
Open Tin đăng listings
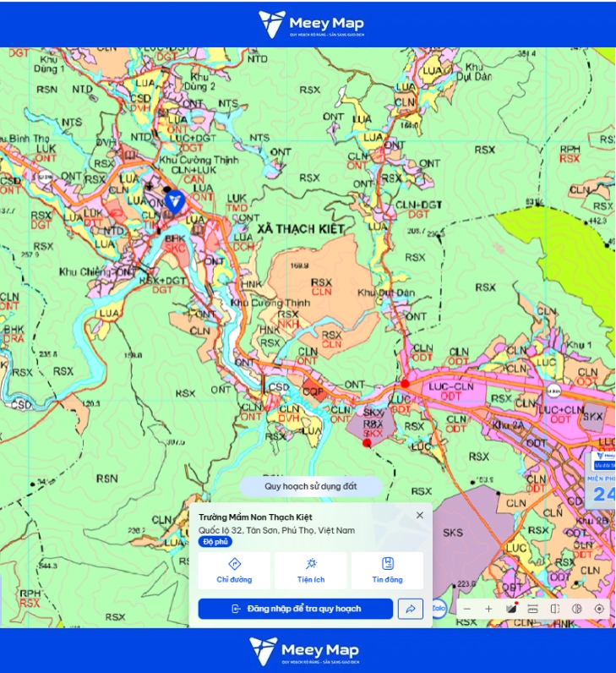coord(387,571)
